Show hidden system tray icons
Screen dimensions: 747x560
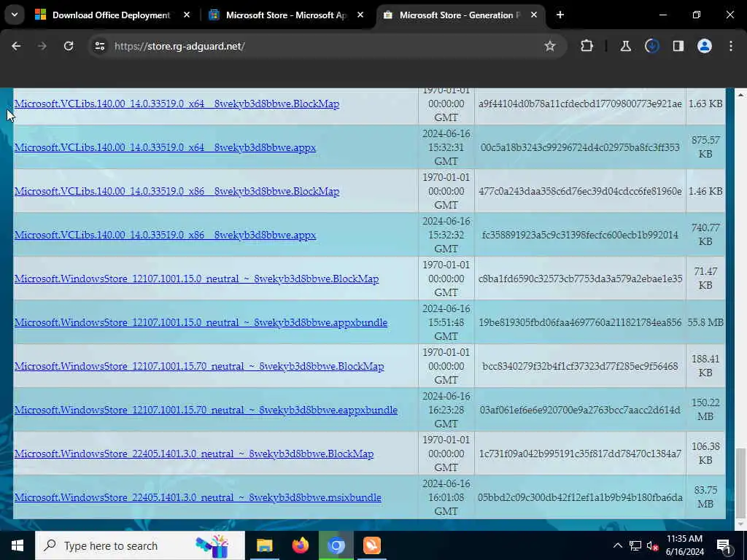pos(617,545)
